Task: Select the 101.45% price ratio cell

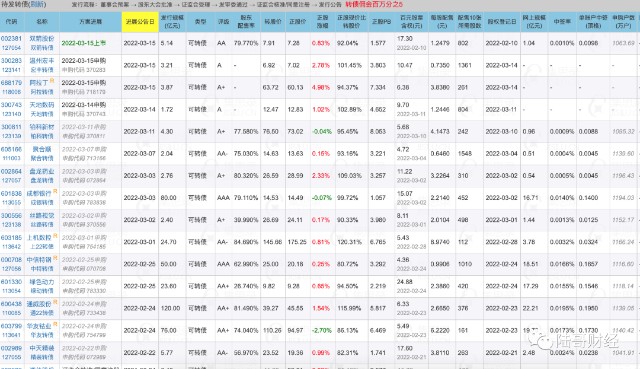Action: click(349, 65)
